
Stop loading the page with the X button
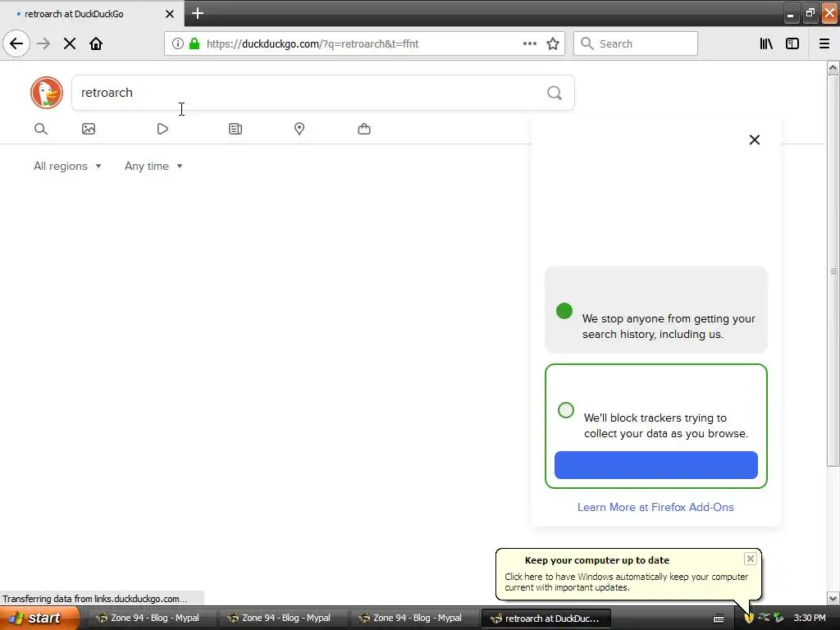click(70, 43)
